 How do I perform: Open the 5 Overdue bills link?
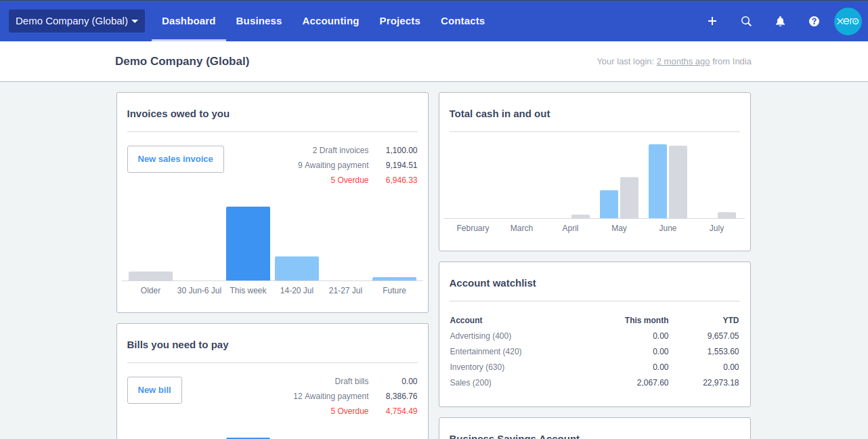tap(349, 411)
